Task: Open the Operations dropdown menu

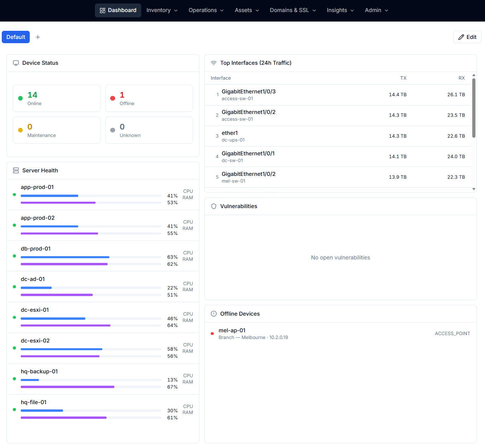Action: [x=206, y=11]
